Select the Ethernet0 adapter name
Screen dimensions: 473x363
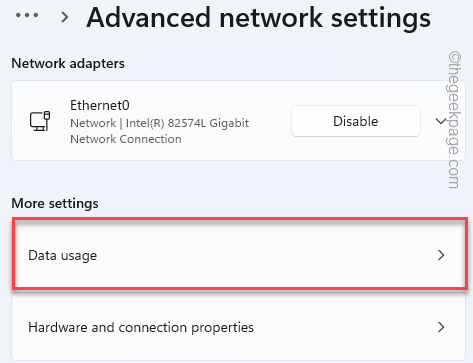click(100, 105)
